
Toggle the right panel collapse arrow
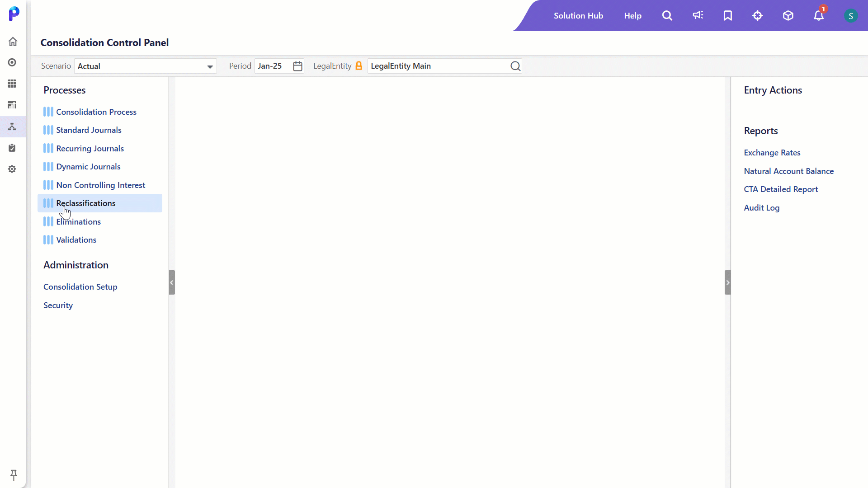pos(728,282)
